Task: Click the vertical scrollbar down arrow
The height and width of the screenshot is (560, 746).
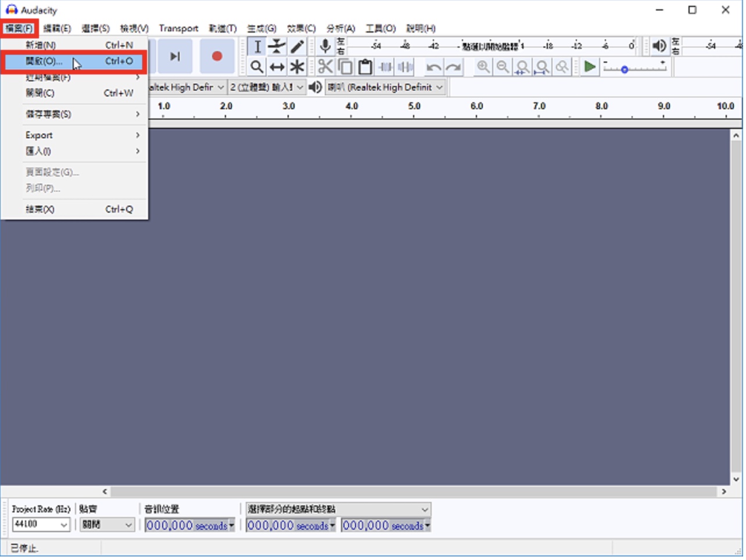Action: tap(736, 480)
